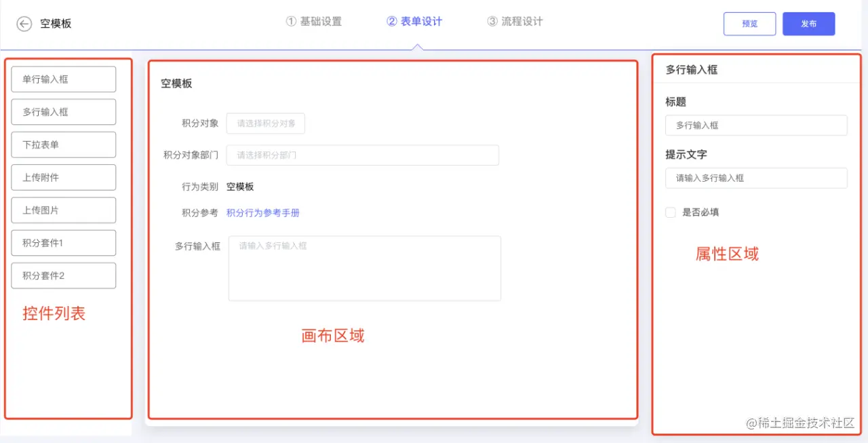
Task: Edit the 标题 input field
Action: 756,126
